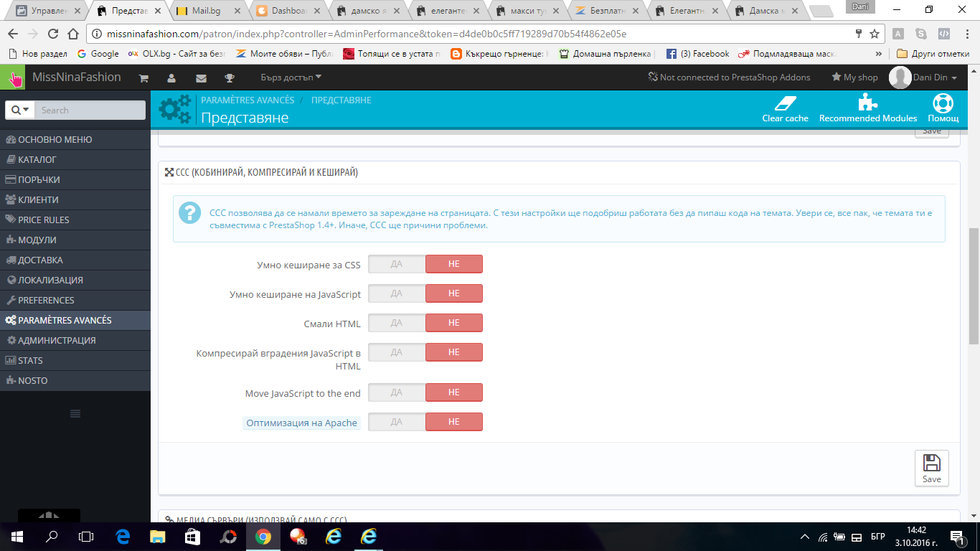Open Windows Store from taskbar
Viewport: 980px width, 551px height.
pyautogui.click(x=193, y=536)
